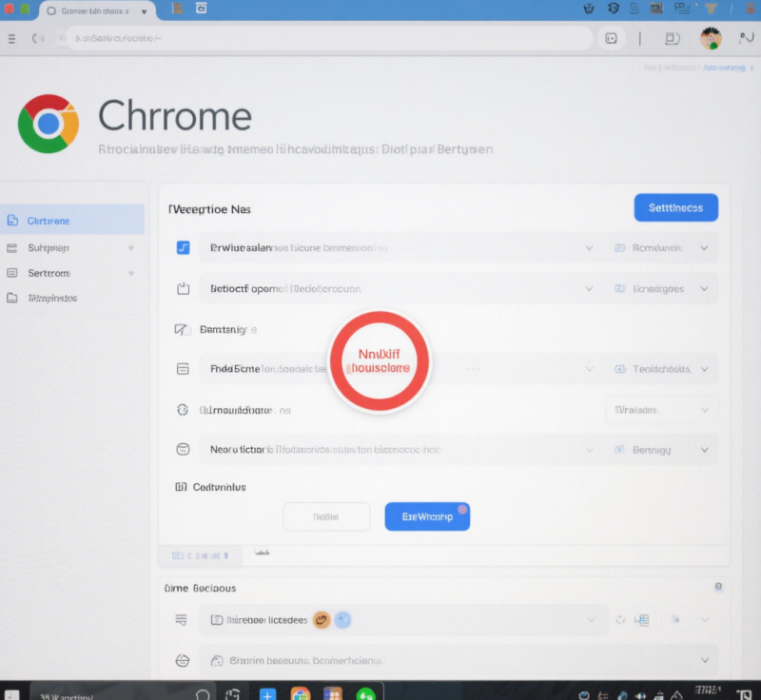Image resolution: width=761 pixels, height=700 pixels.
Task: Open the green app icon in the taskbar
Action: [366, 694]
